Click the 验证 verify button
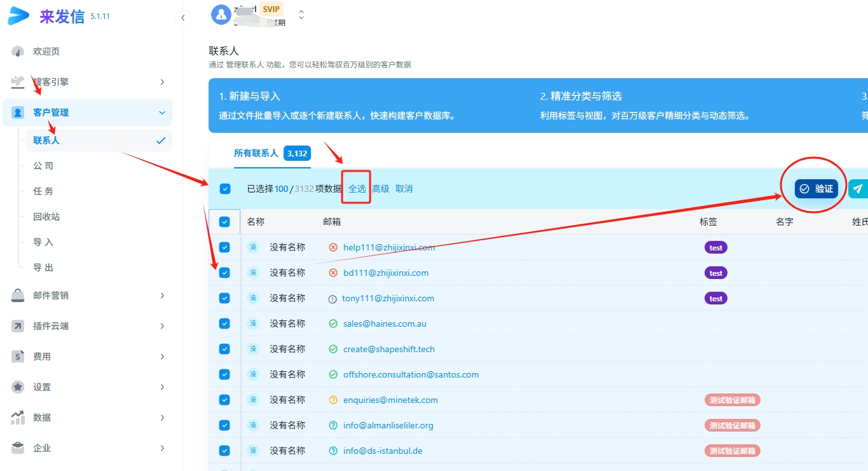868x471 pixels. [816, 189]
